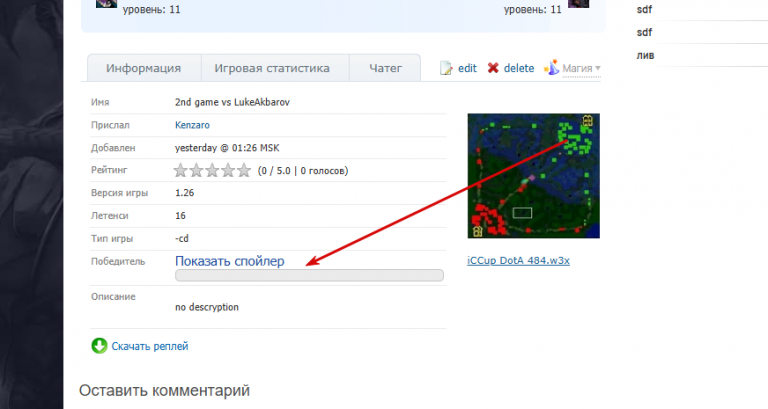The height and width of the screenshot is (409, 768).
Task: Rate replay with third star
Action: 212,170
